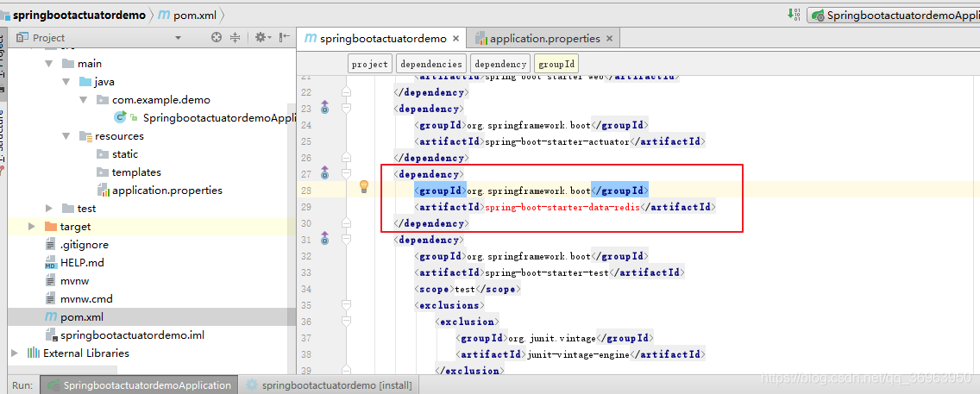This screenshot has height=394, width=980.
Task: Collapse the resources folder arrow
Action: [66, 136]
